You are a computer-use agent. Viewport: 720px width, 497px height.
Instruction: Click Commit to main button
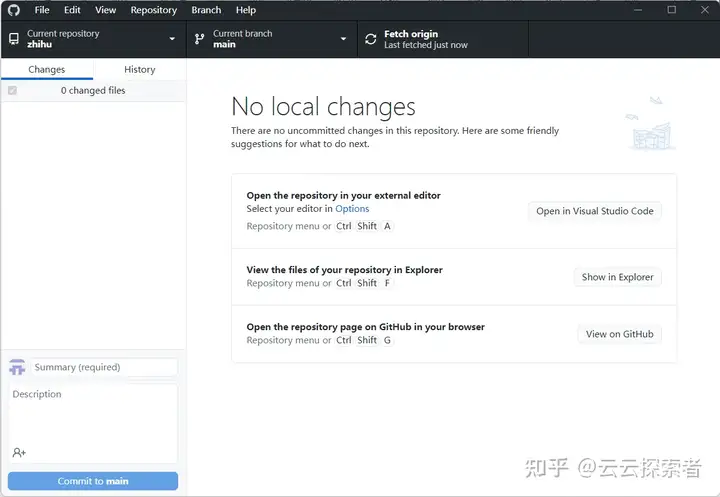click(x=93, y=481)
